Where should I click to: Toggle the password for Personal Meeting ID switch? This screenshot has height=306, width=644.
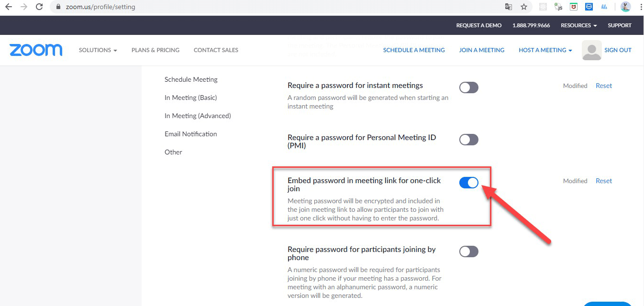(x=468, y=140)
